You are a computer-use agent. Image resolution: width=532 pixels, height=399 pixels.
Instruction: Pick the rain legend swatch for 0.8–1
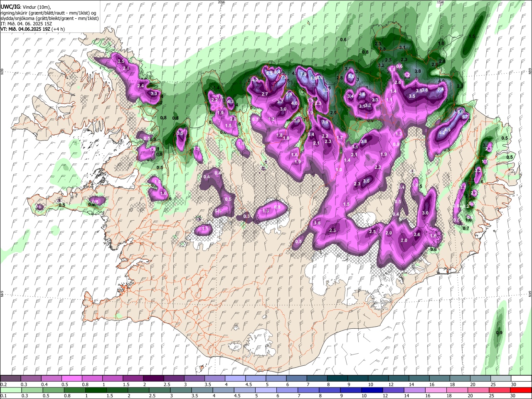click(74, 390)
